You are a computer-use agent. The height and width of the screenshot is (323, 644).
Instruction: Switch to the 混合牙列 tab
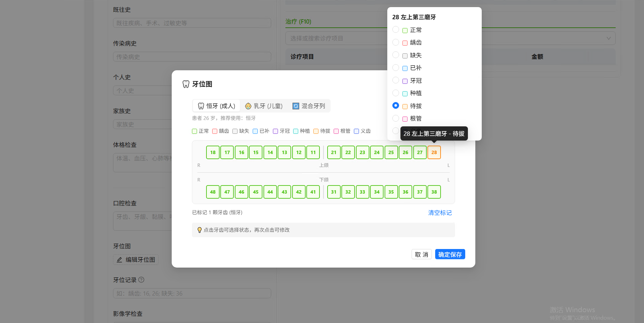tap(309, 106)
